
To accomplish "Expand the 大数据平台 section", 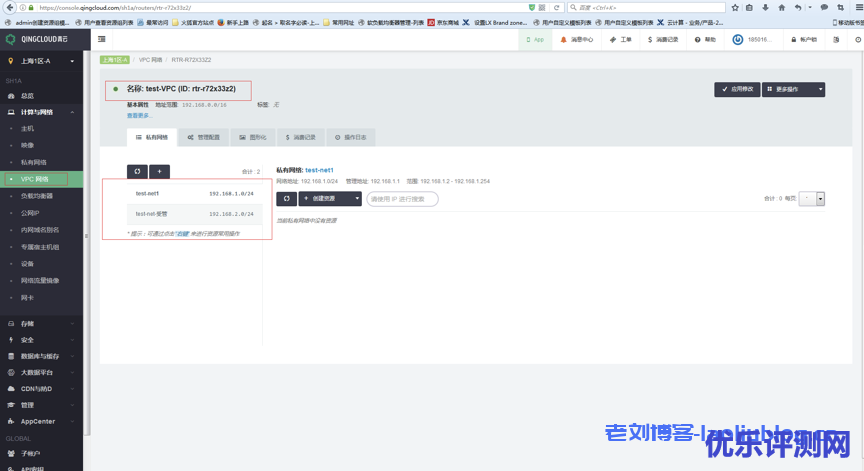I will coord(41,372).
